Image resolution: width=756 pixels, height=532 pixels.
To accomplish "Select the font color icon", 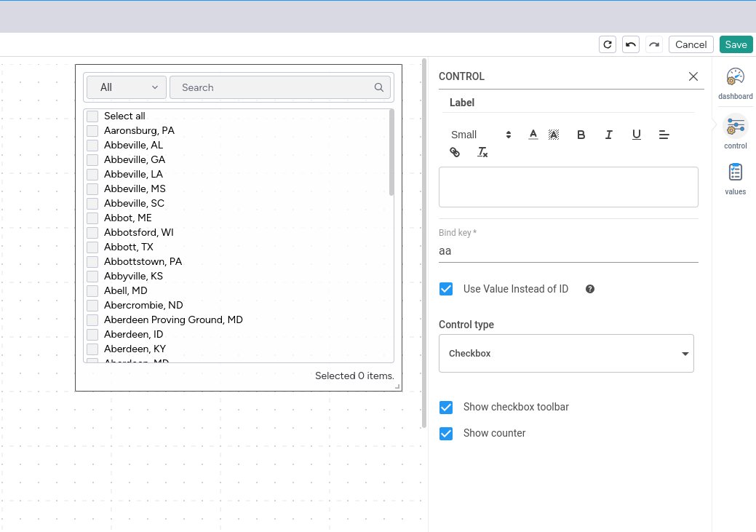I will 533,135.
